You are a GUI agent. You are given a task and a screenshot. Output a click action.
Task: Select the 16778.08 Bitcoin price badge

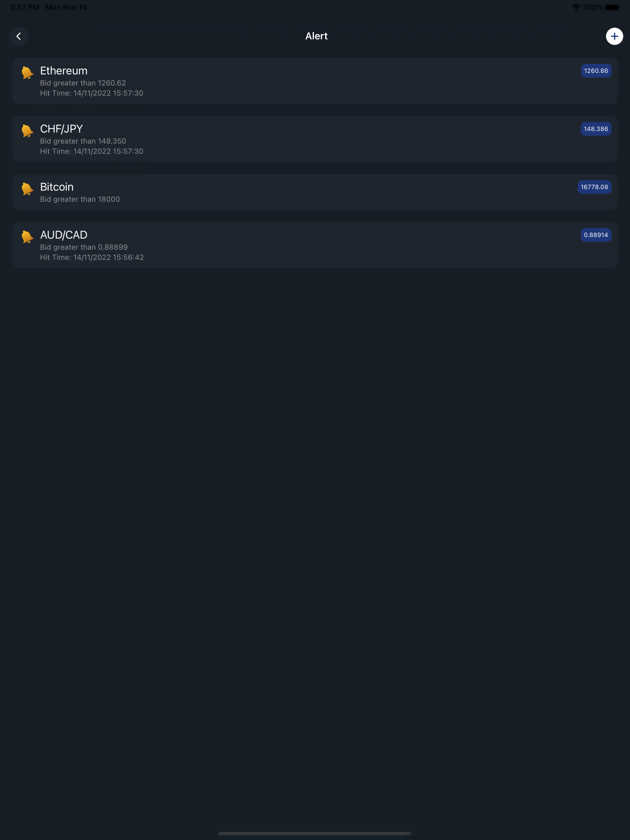point(594,187)
